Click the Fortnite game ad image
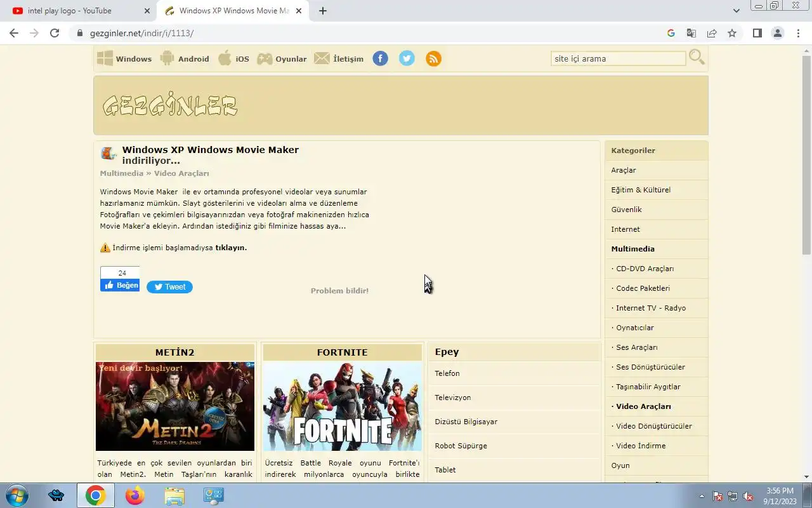 pyautogui.click(x=343, y=406)
